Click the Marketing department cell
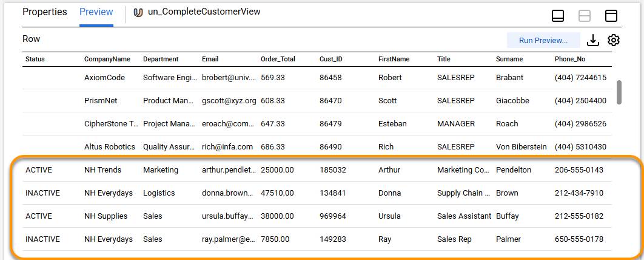This screenshot has width=644, height=260. point(161,170)
